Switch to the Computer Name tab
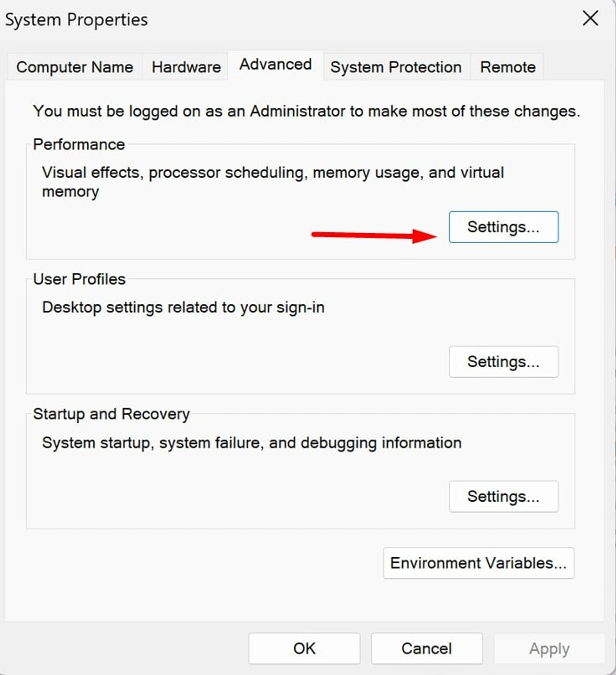Image resolution: width=616 pixels, height=675 pixels. coord(74,67)
